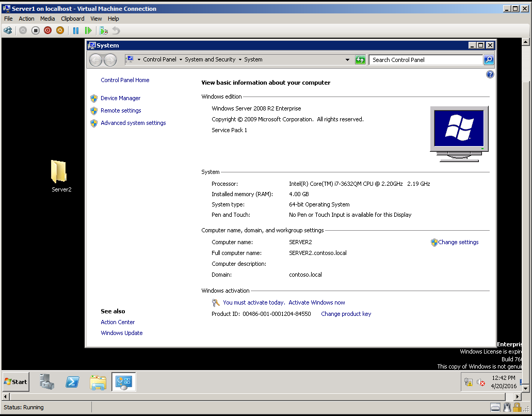532x416 pixels.
Task: Open Remote settings link
Action: 121,110
